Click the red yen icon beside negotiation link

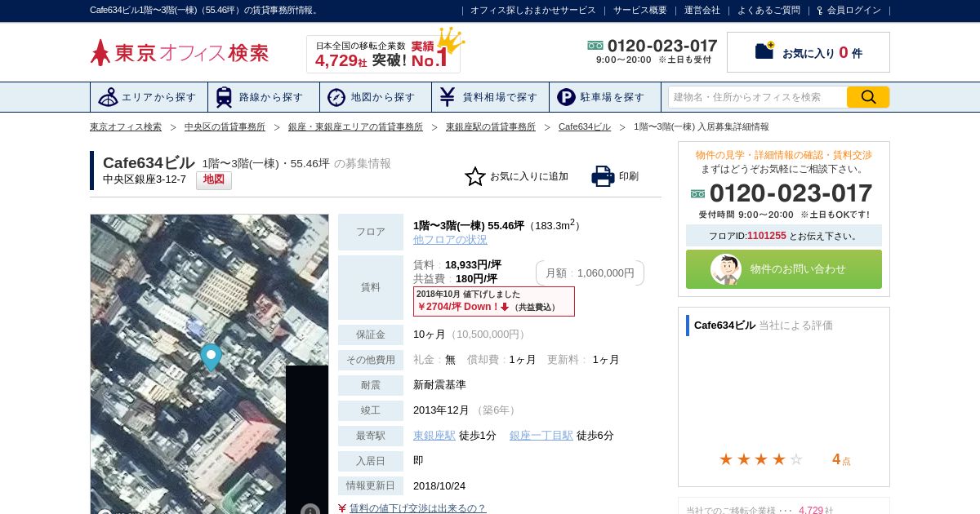(x=342, y=508)
